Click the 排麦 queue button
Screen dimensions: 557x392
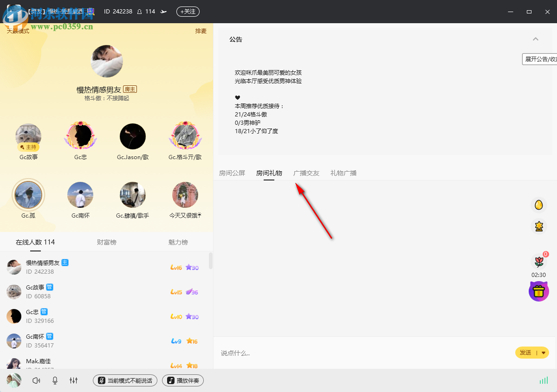[201, 31]
